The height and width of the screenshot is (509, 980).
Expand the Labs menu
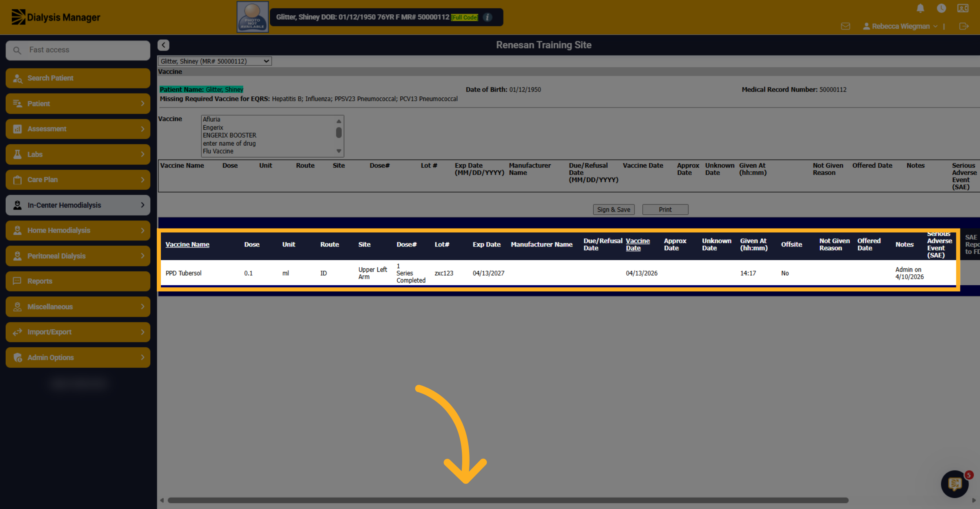[x=78, y=154]
